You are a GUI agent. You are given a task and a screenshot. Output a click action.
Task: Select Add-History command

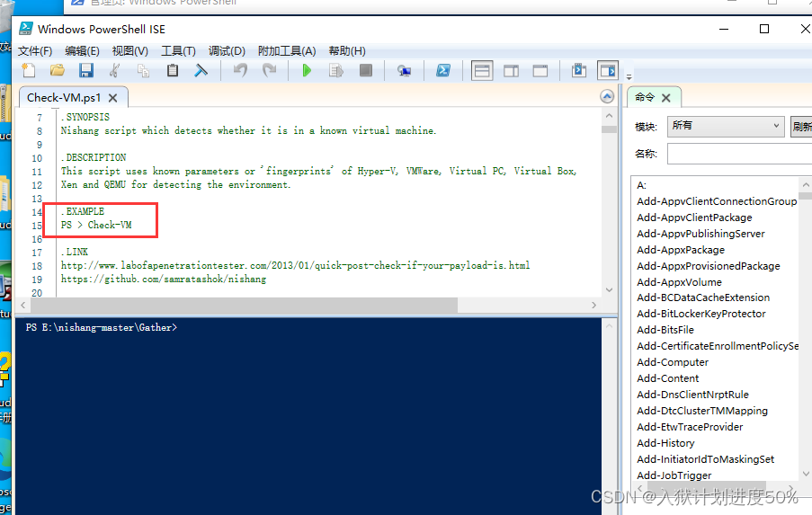(665, 443)
